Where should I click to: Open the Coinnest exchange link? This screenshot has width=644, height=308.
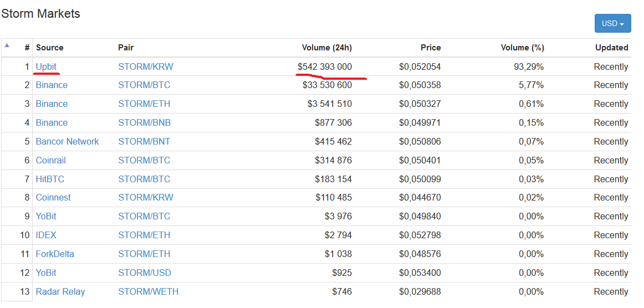click(53, 198)
